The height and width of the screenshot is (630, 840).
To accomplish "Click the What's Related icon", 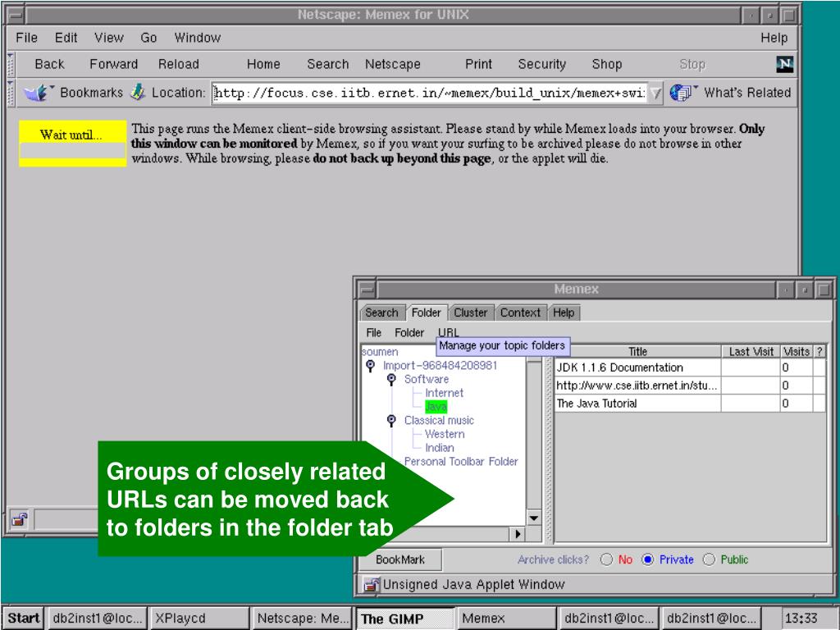I will pos(682,92).
